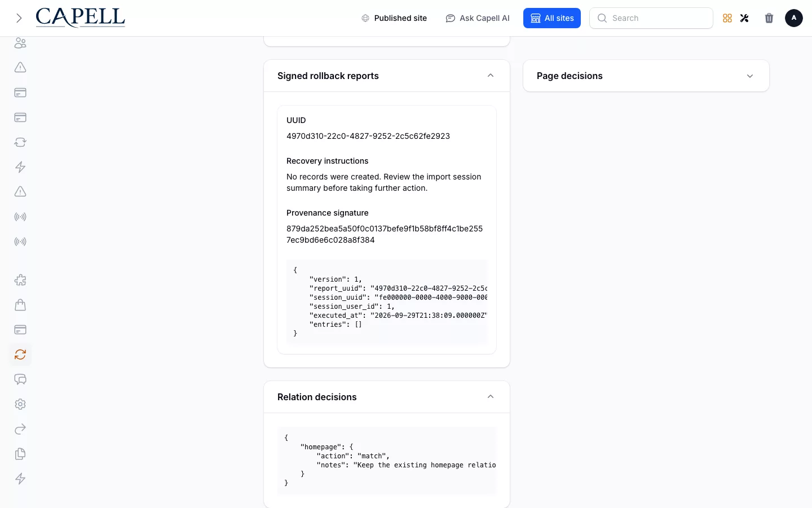Image resolution: width=812 pixels, height=508 pixels.
Task: Click the Provenance signature label
Action: tap(328, 213)
